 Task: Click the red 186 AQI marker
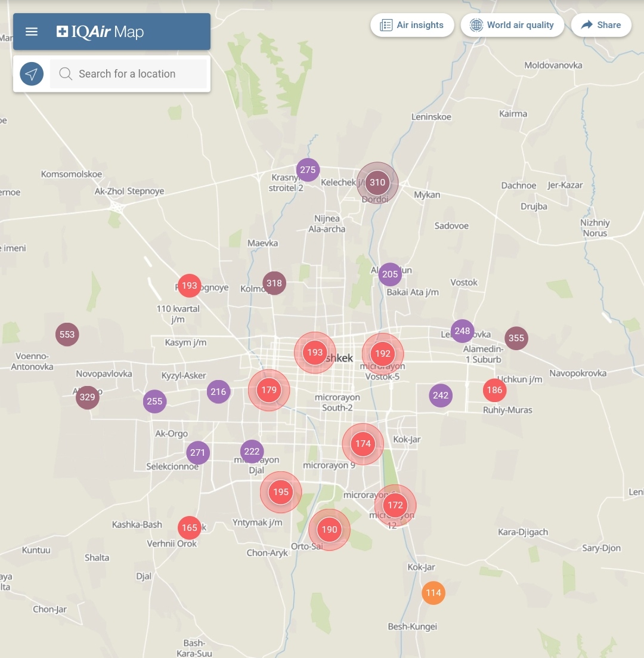pos(494,391)
